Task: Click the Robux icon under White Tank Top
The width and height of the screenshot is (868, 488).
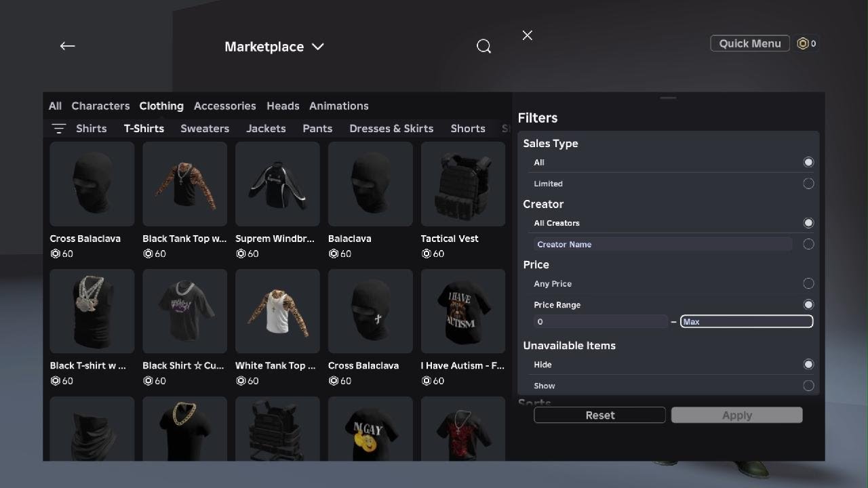Action: (240, 381)
